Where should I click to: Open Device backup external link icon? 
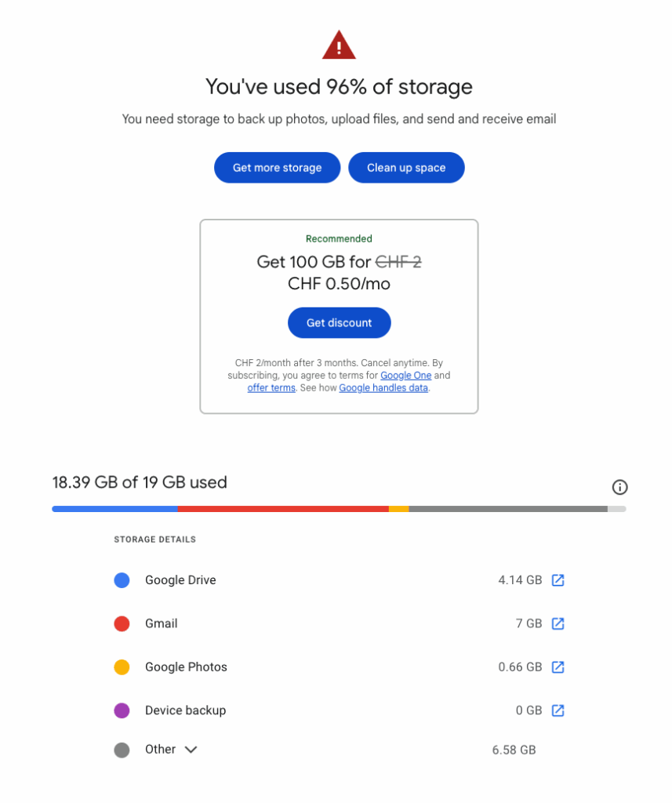click(x=558, y=710)
